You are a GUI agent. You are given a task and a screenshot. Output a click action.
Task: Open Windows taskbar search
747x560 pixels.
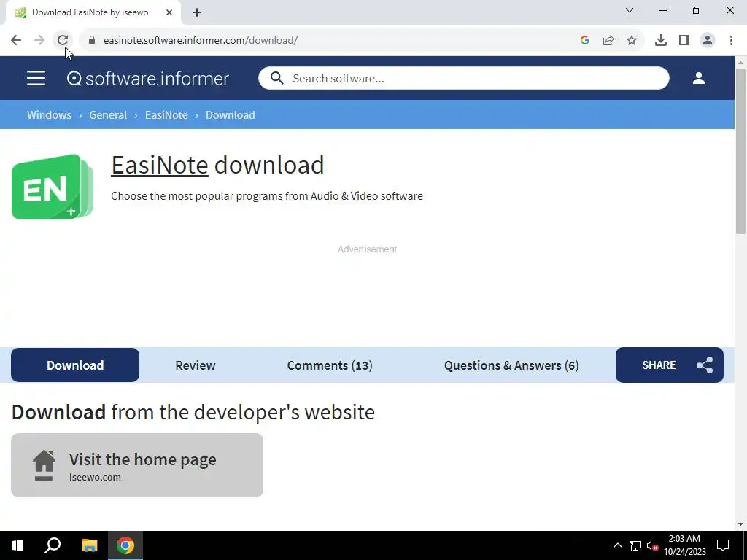point(53,545)
